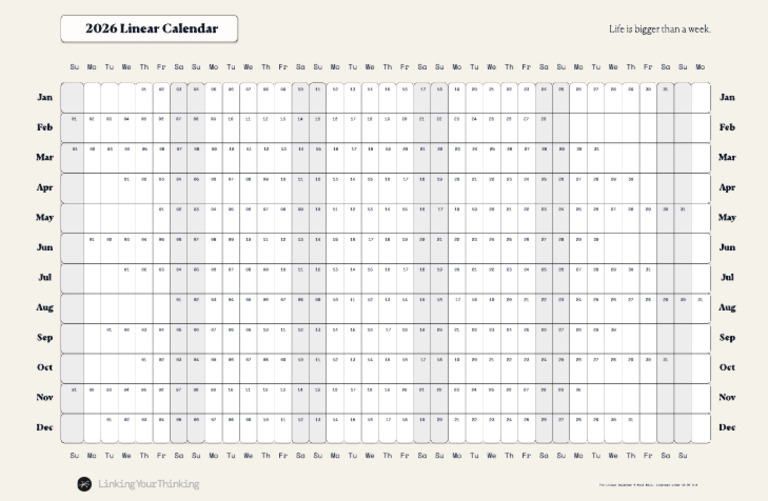Viewport: 768px width, 501px height.
Task: Click the last Mo header in the top row
Action: (700, 67)
